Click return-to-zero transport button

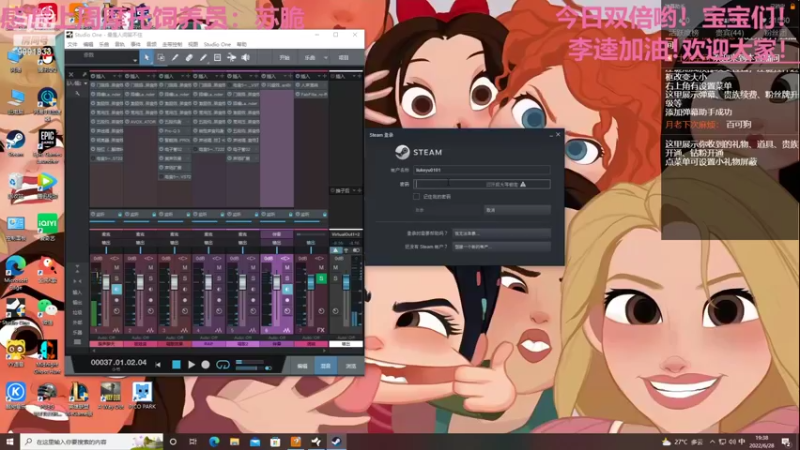click(x=158, y=364)
